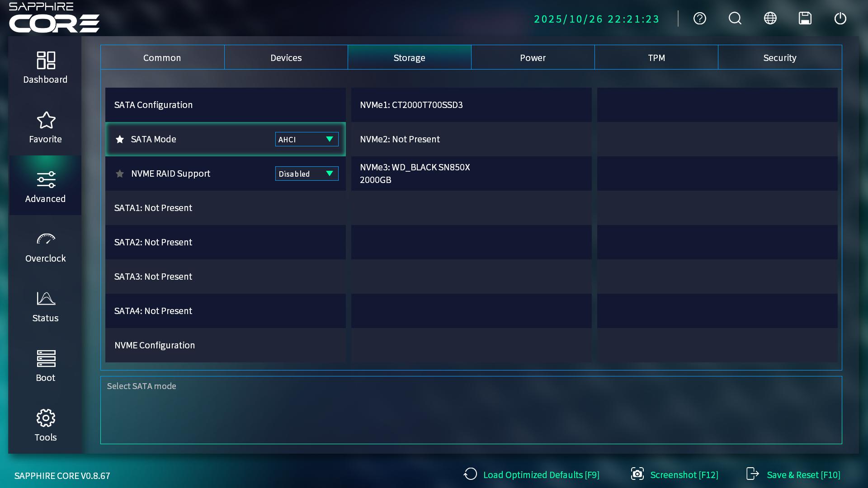The width and height of the screenshot is (868, 488).
Task: Expand the NVME RAID Support Disabled dropdown
Action: coord(307,174)
